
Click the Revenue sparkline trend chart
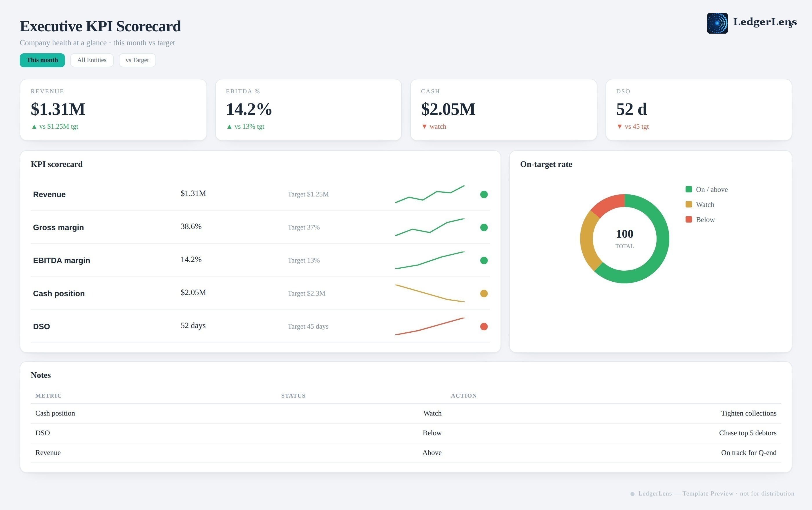point(429,194)
